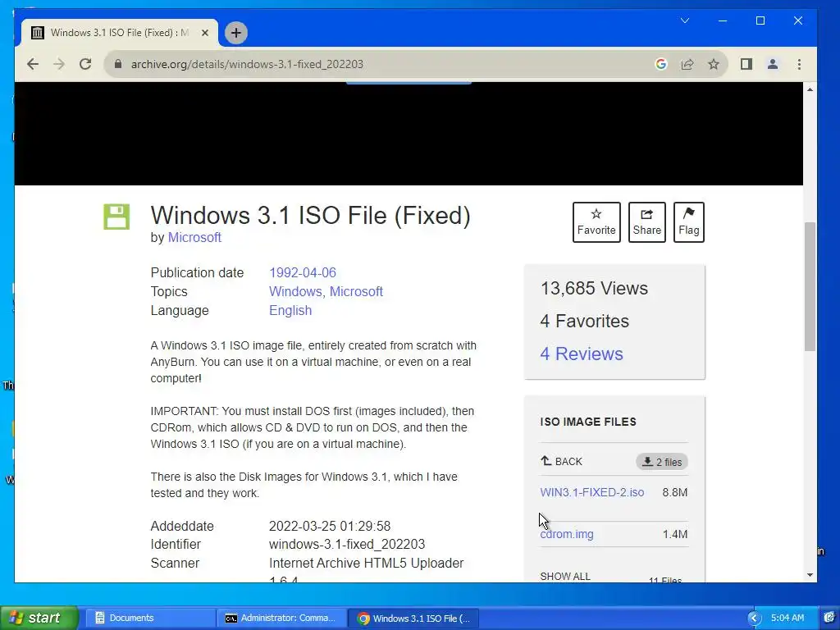Open the Windows start menu
This screenshot has width=840, height=630.
[x=39, y=618]
